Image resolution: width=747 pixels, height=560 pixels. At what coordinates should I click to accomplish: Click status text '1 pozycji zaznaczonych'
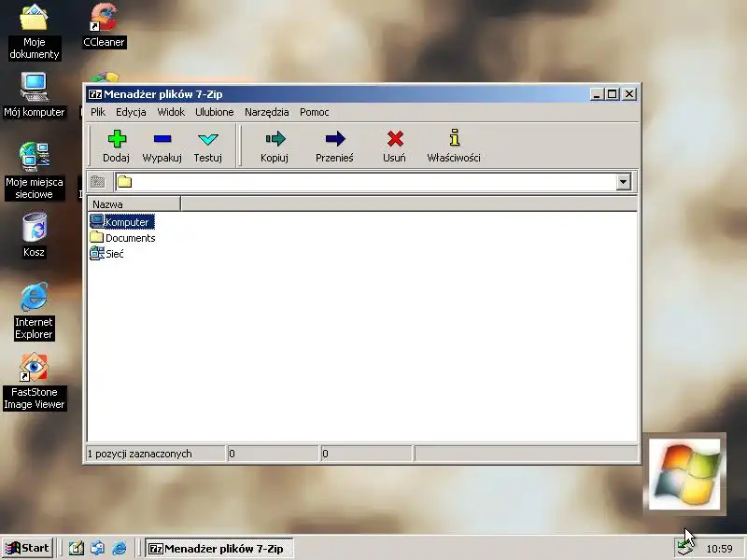[x=139, y=454]
